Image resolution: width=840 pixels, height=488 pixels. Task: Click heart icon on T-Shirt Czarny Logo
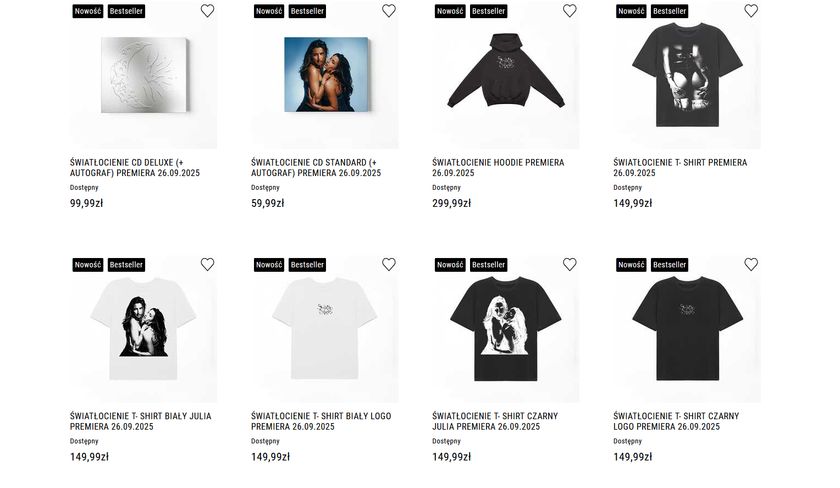pyautogui.click(x=751, y=264)
